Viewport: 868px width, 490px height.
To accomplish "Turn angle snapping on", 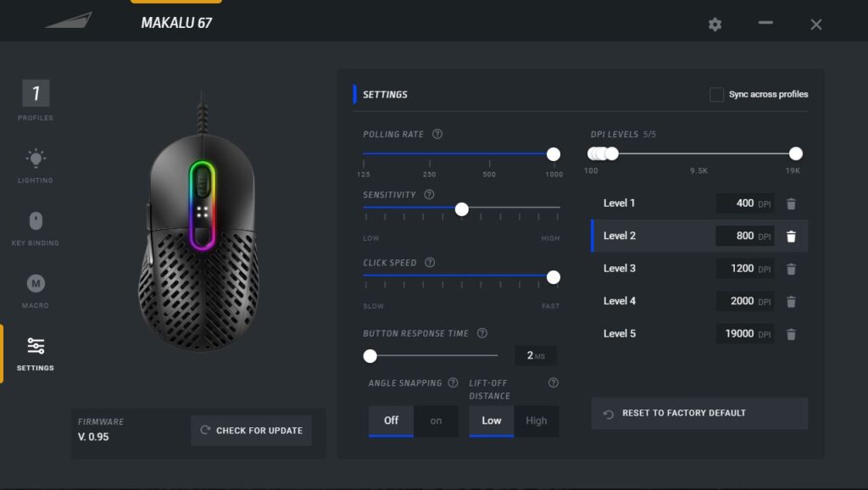I will pos(436,421).
